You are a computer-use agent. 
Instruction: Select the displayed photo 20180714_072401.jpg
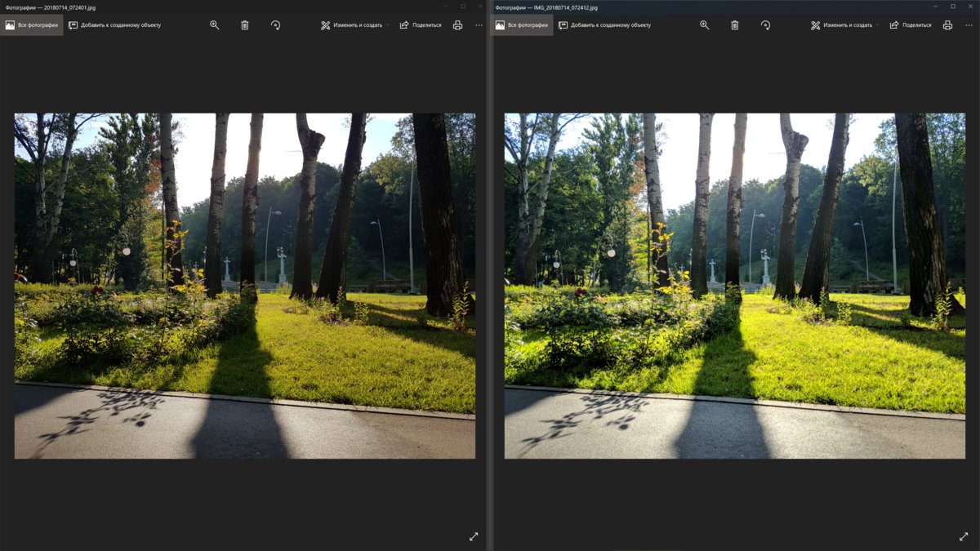(x=245, y=286)
